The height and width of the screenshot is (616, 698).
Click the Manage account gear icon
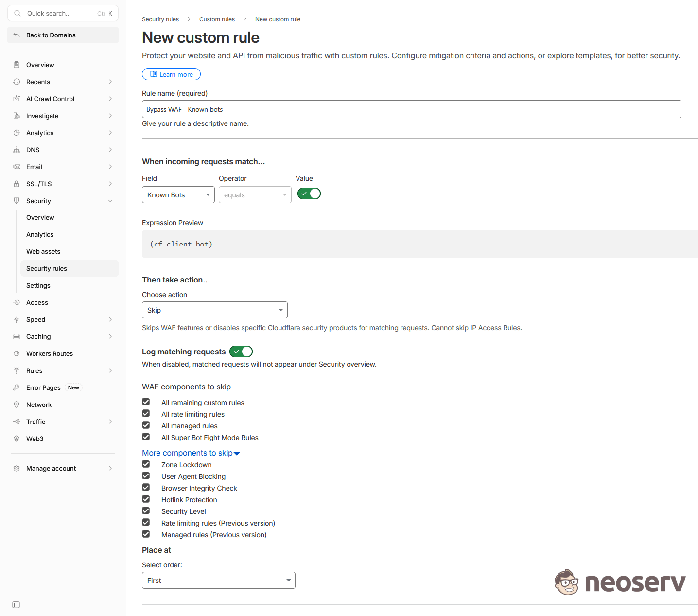(17, 468)
